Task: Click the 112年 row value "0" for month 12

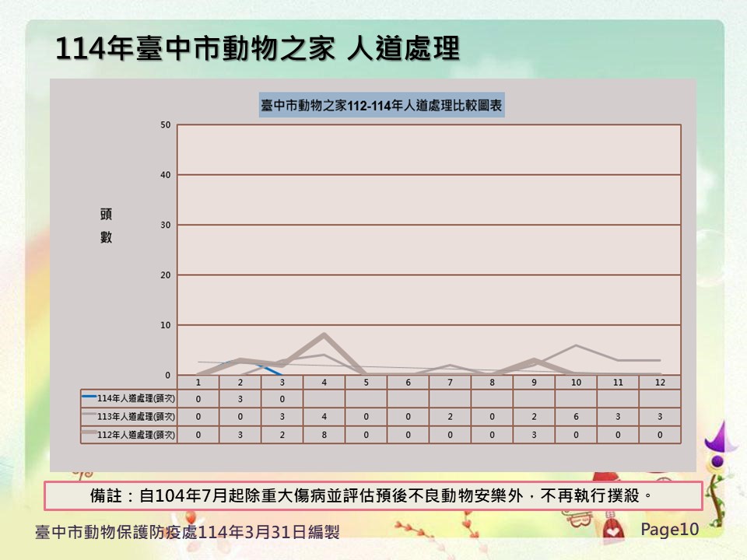Action: click(660, 435)
